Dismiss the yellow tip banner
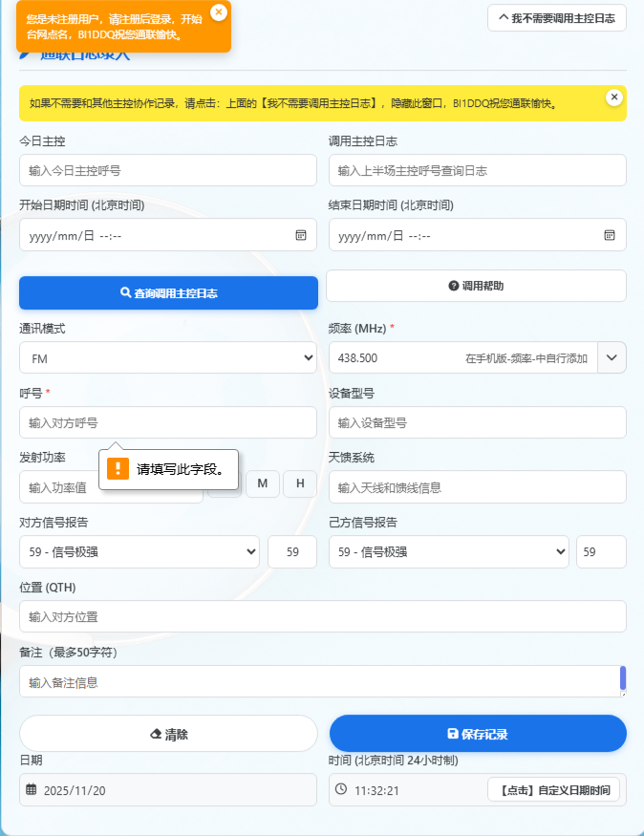Viewport: 644px width, 836px height. (614, 97)
